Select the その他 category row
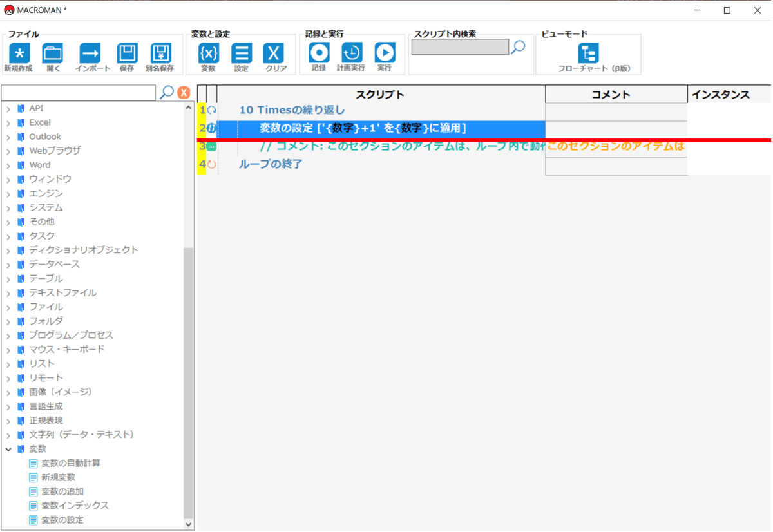 [42, 222]
